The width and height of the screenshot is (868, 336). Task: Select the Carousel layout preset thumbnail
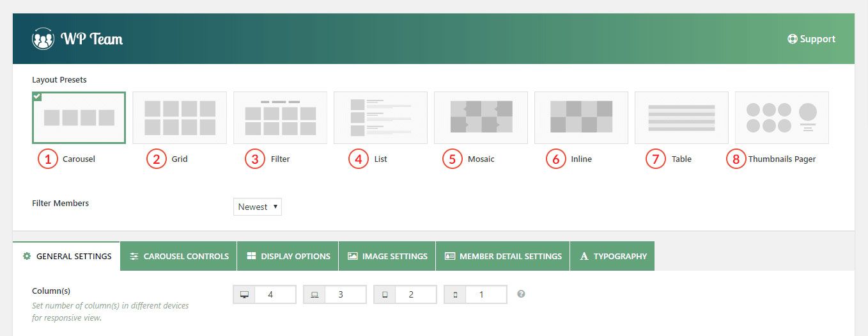pos(79,118)
